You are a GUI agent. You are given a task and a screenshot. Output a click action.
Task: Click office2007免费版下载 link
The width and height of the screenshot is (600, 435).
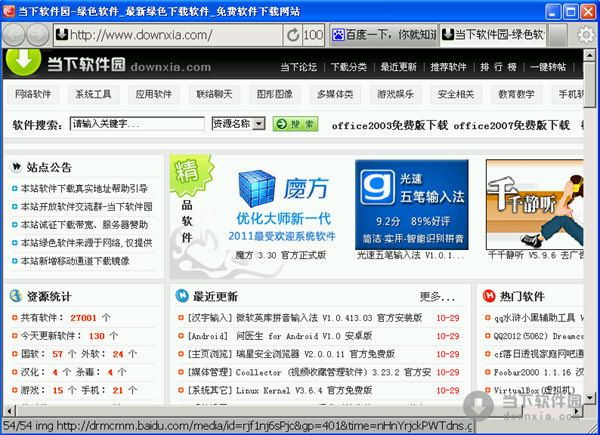point(512,125)
